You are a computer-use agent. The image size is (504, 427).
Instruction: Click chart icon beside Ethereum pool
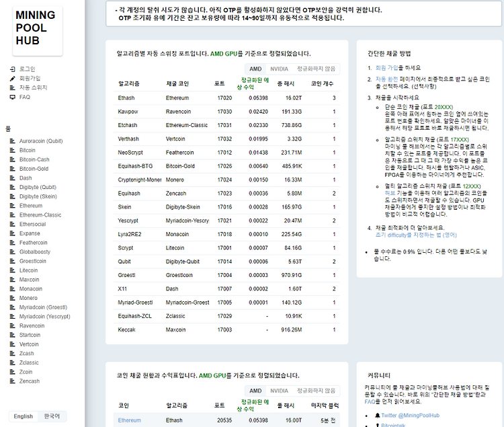pos(13,206)
